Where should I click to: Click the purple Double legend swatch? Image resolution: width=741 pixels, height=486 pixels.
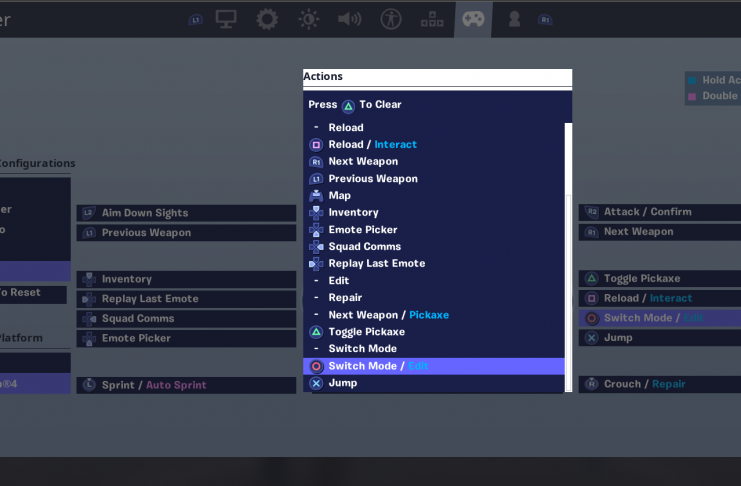point(692,96)
